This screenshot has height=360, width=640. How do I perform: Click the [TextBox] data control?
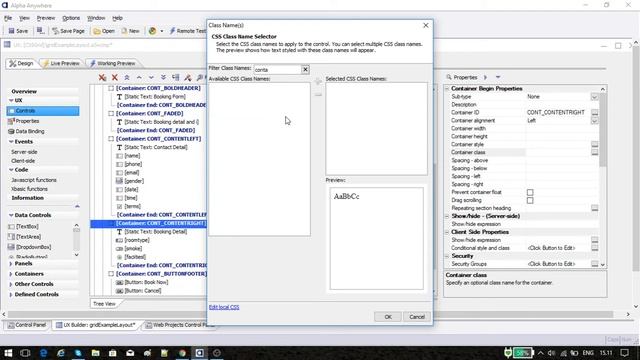[24, 226]
